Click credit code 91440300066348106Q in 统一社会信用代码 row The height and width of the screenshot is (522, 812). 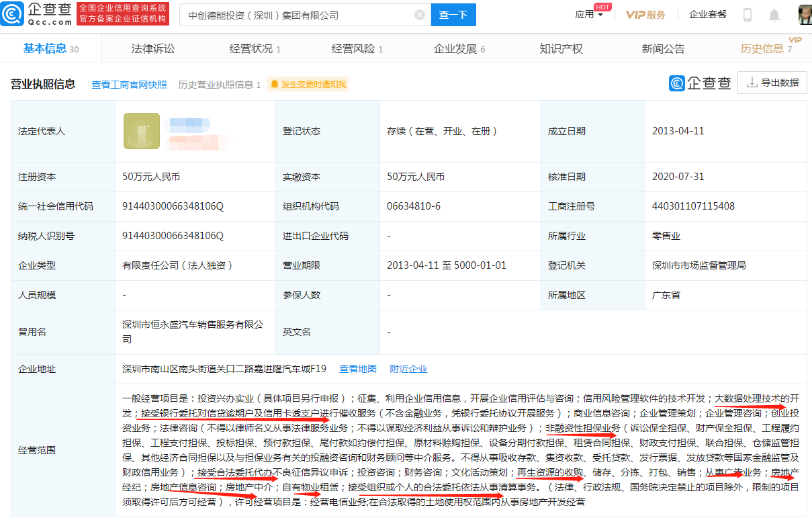[173, 206]
